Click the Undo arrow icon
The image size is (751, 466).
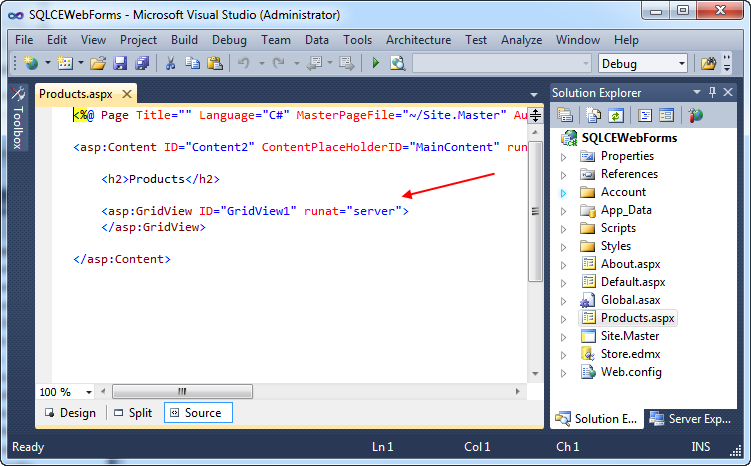click(244, 63)
